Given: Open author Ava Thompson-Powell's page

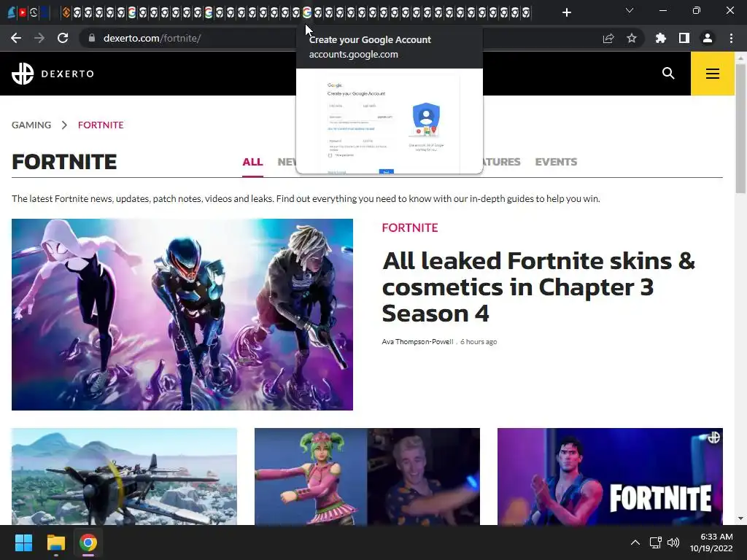Looking at the screenshot, I should coord(417,342).
